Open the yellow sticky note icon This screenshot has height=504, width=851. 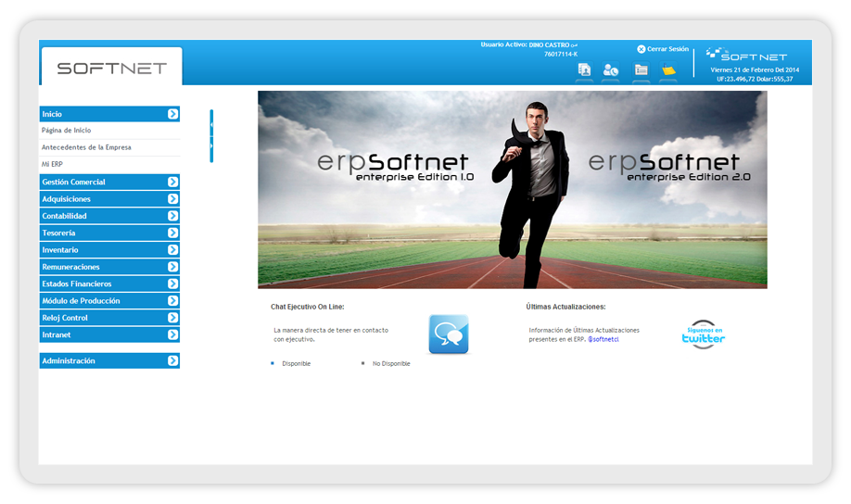coord(668,69)
